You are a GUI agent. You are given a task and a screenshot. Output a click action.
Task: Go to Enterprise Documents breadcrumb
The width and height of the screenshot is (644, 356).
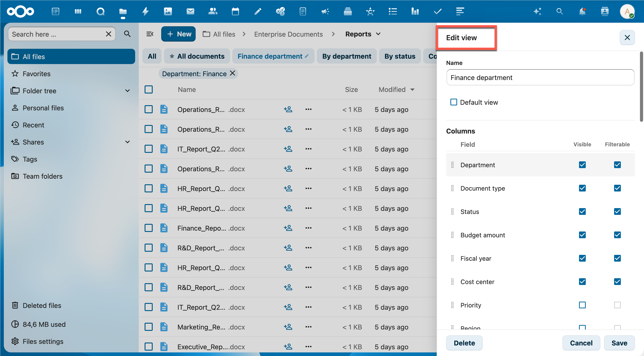[288, 34]
